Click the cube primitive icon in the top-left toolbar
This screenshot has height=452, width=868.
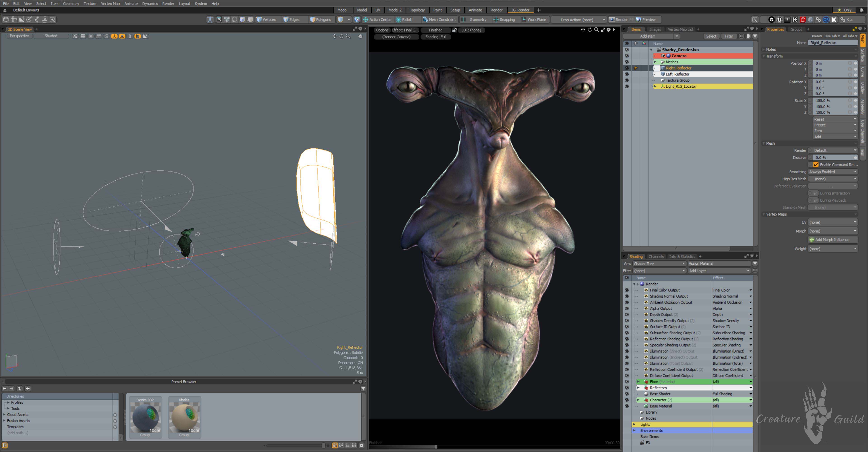[6, 20]
